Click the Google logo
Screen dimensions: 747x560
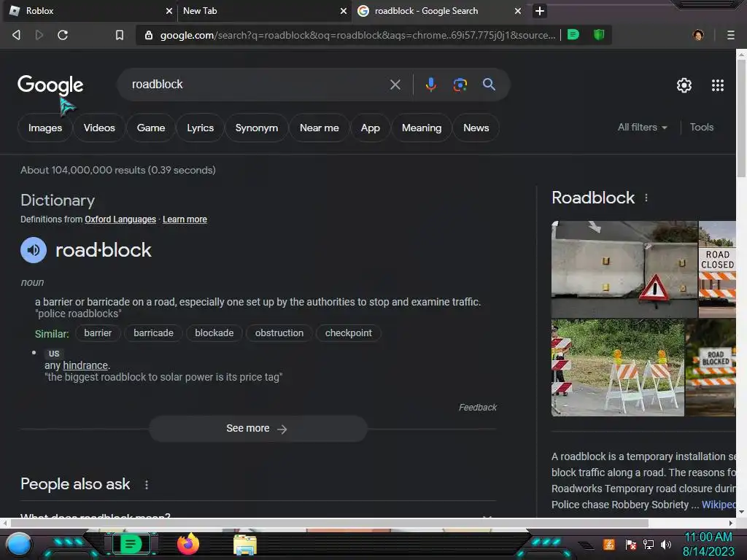point(50,85)
